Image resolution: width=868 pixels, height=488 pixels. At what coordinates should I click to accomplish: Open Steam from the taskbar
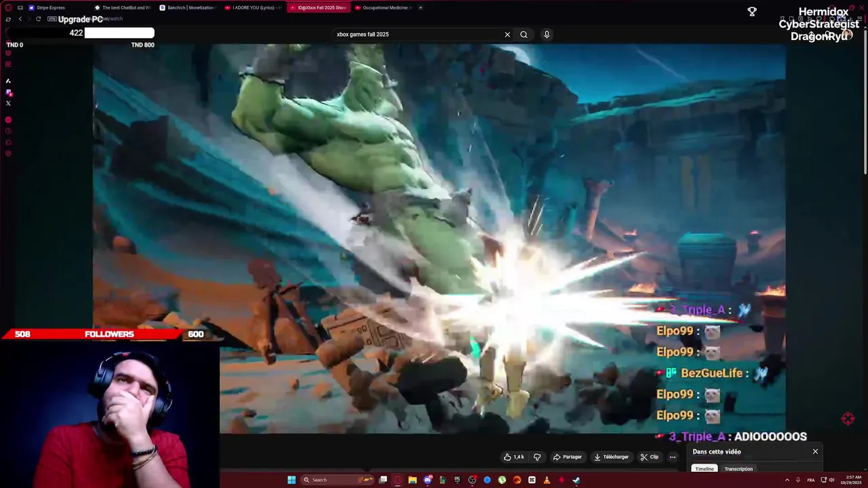pos(576,480)
